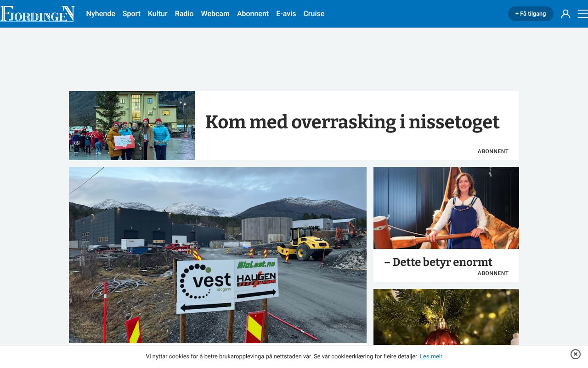Open the Kultur section
The image size is (588, 368).
[158, 14]
